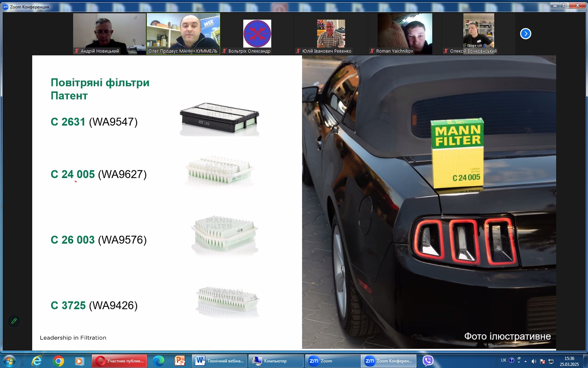Click muted mic icon beside Roman Yaichnikov
Screen dimensions: 588x368
point(372,51)
